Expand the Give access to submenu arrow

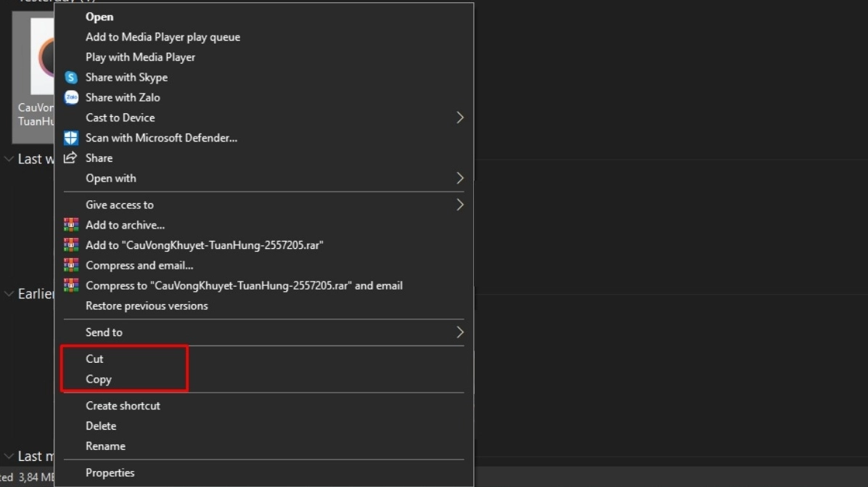tap(459, 205)
